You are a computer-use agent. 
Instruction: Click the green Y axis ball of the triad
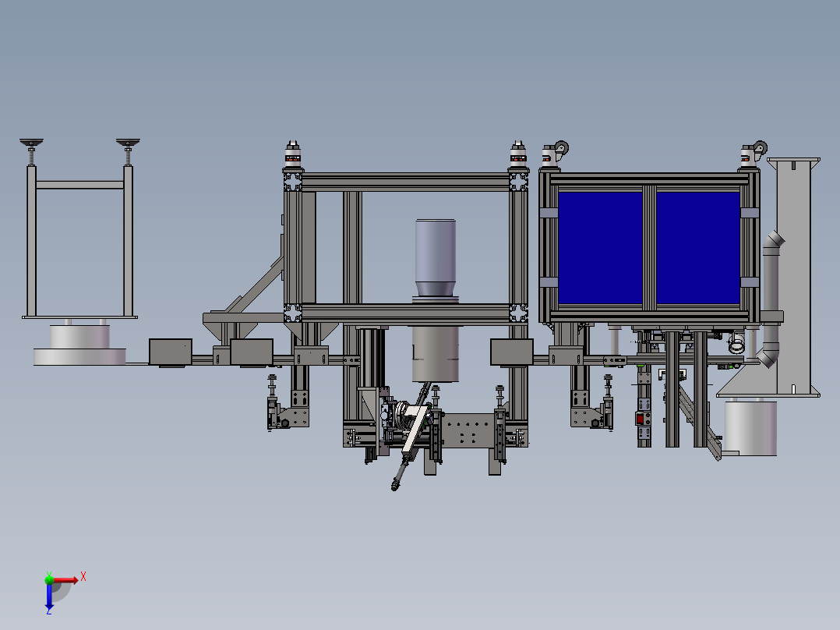click(x=49, y=579)
